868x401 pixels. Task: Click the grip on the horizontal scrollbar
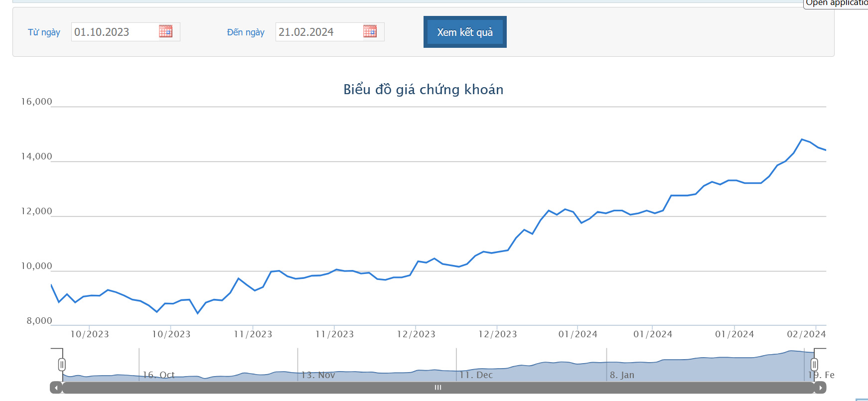pyautogui.click(x=438, y=388)
